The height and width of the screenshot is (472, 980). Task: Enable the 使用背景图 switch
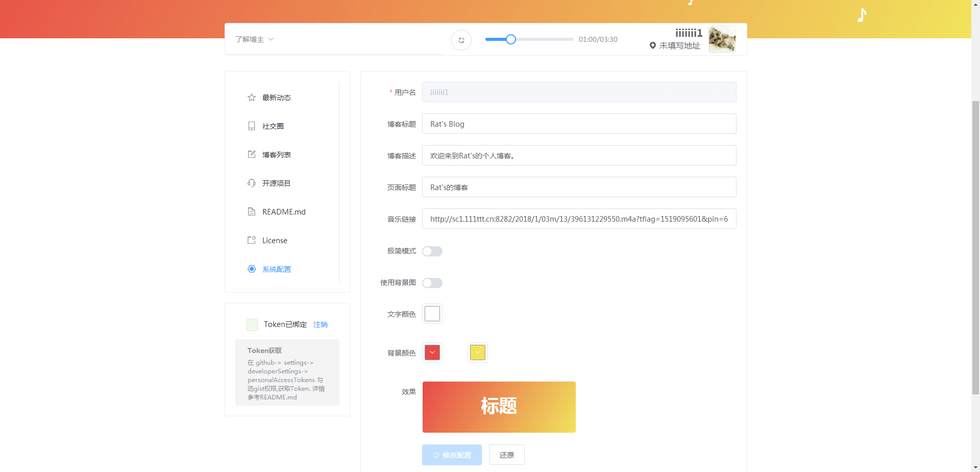(432, 283)
